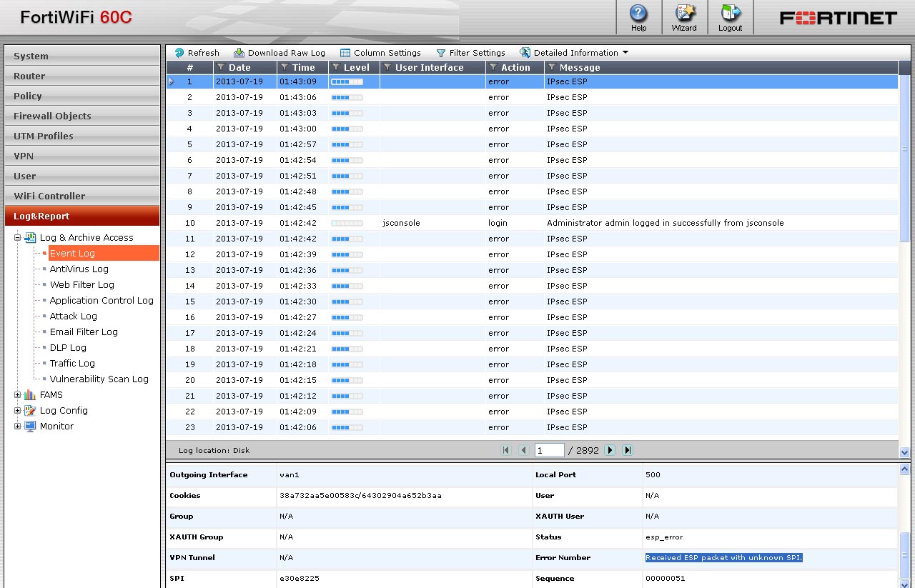Collapse the Log & Archive Access tree
Viewport: 915px width, 588px height.
pyautogui.click(x=18, y=238)
